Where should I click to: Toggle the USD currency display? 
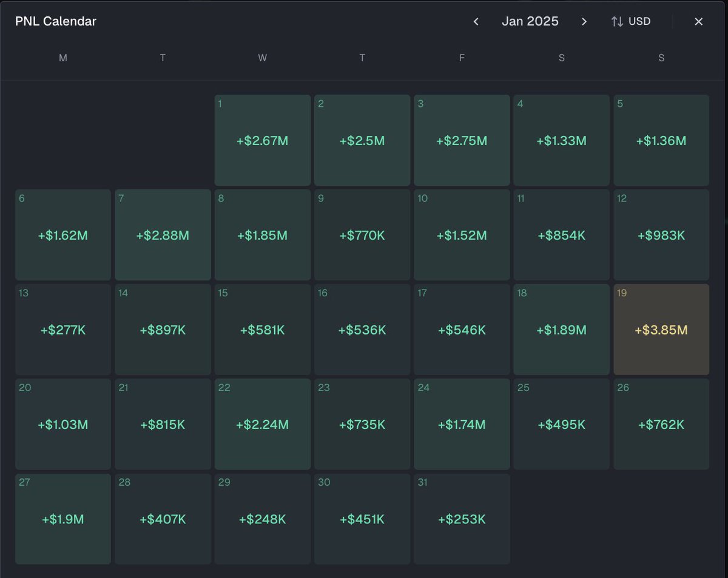point(639,21)
